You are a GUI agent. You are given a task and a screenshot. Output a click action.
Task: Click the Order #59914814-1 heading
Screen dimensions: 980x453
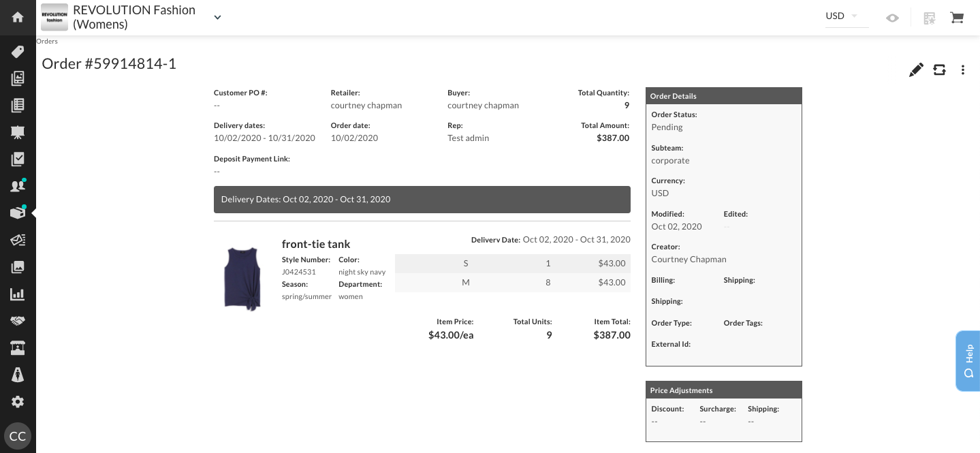pos(109,64)
